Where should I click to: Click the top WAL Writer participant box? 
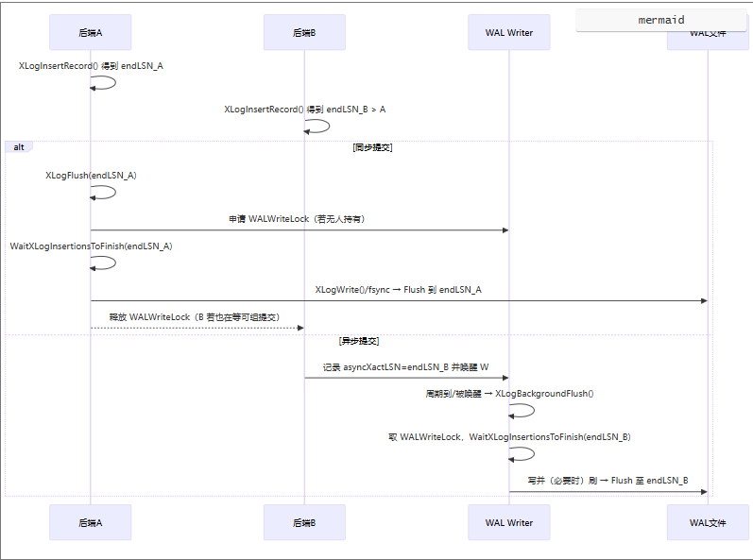pyautogui.click(x=509, y=33)
